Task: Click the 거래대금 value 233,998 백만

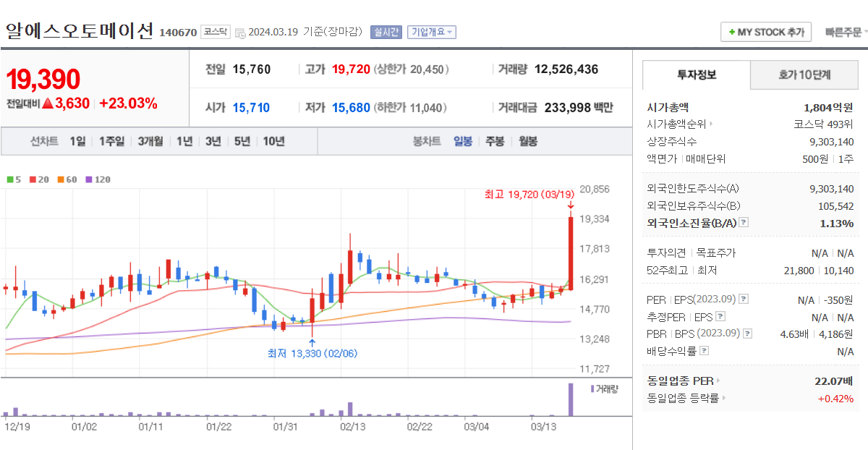Action: click(578, 108)
